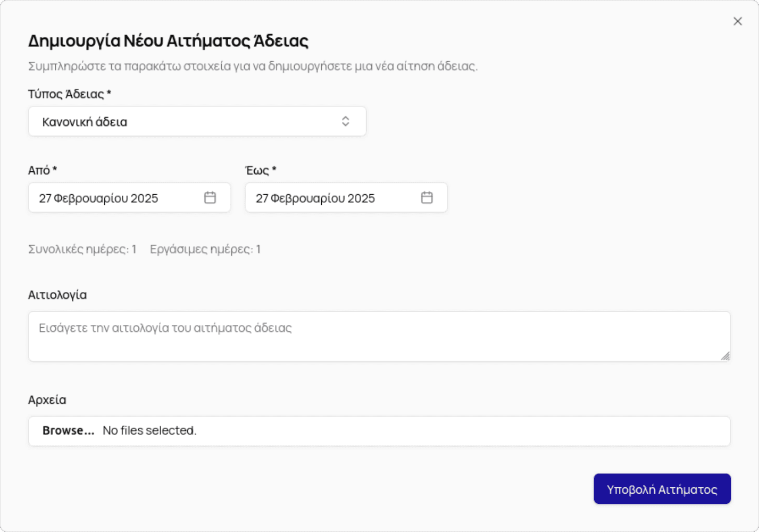This screenshot has width=759, height=532.
Task: Close the leave request dialog
Action: [737, 21]
